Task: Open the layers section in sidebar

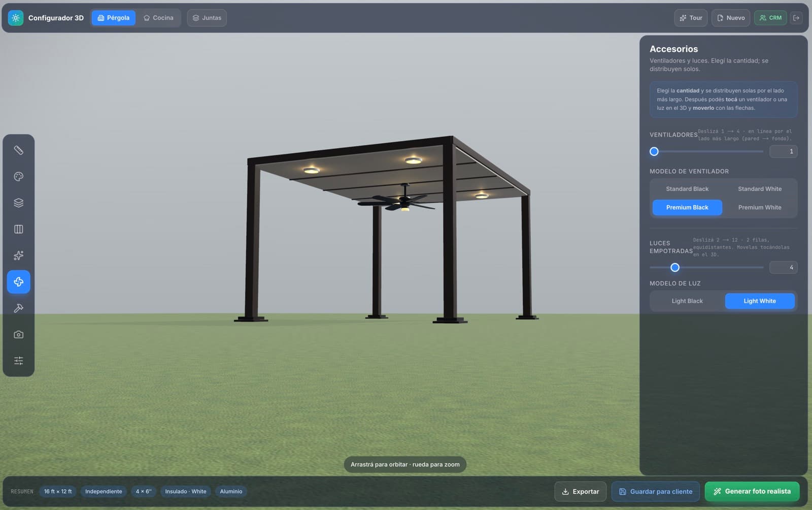Action: click(x=19, y=203)
